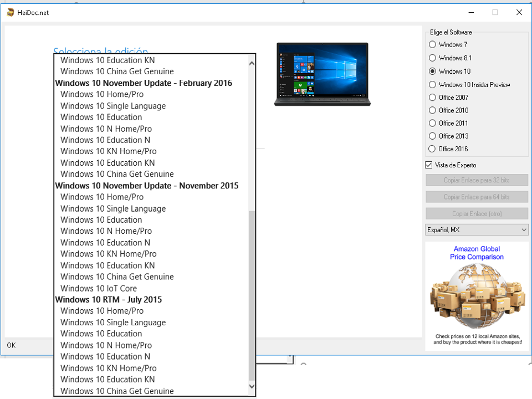Choose Windows 10 N Home/Pro under RTM July 2015
This screenshot has width=532, height=399.
(106, 345)
